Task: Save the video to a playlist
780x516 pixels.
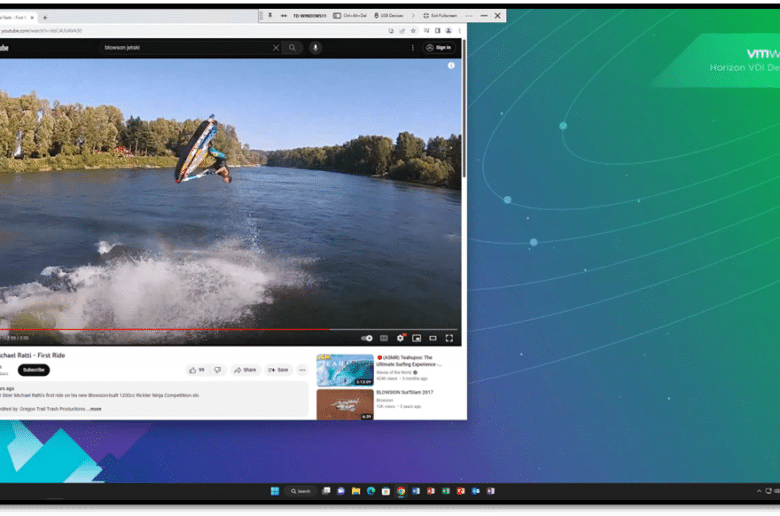Action: click(278, 370)
